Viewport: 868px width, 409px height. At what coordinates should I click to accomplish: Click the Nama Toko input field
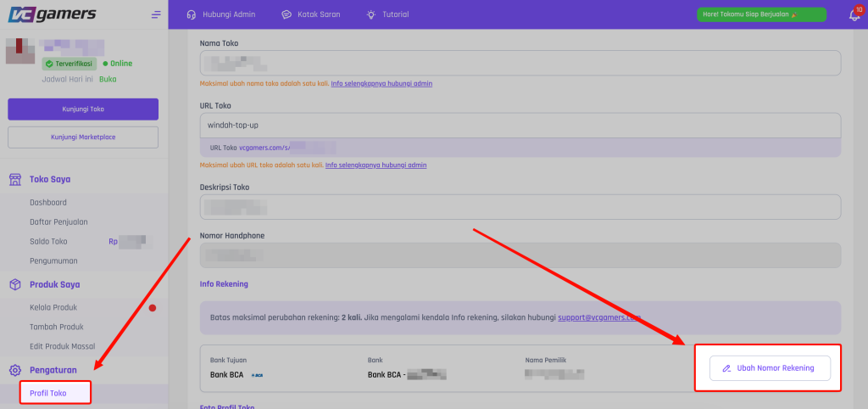point(520,63)
